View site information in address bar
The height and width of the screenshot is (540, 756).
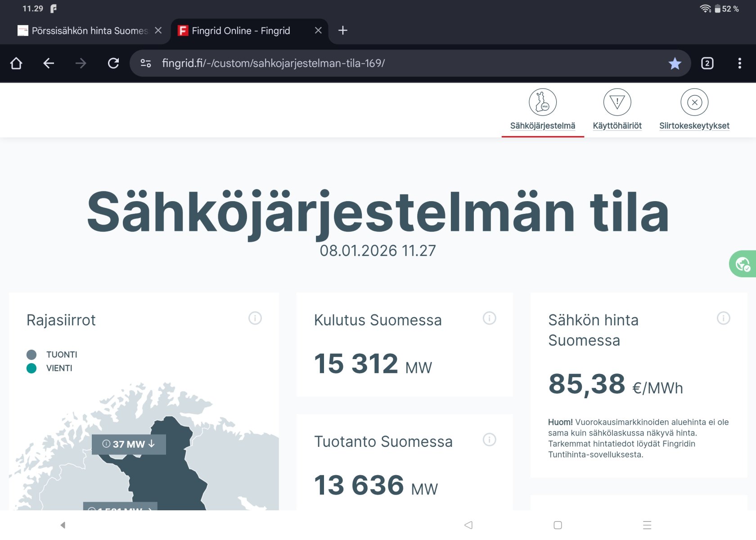point(146,63)
